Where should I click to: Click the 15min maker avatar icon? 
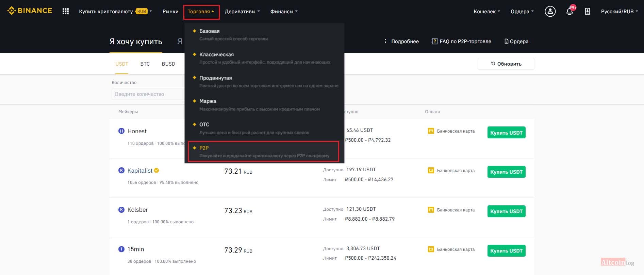tap(121, 249)
